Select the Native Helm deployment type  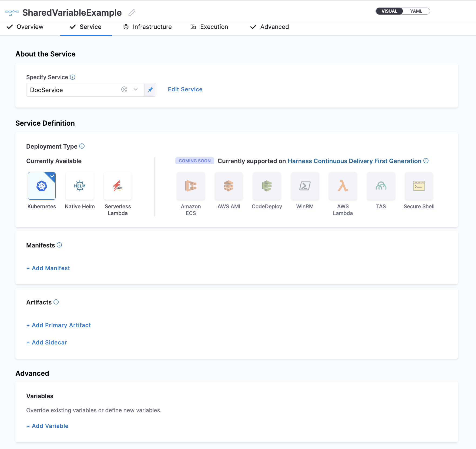tap(80, 186)
